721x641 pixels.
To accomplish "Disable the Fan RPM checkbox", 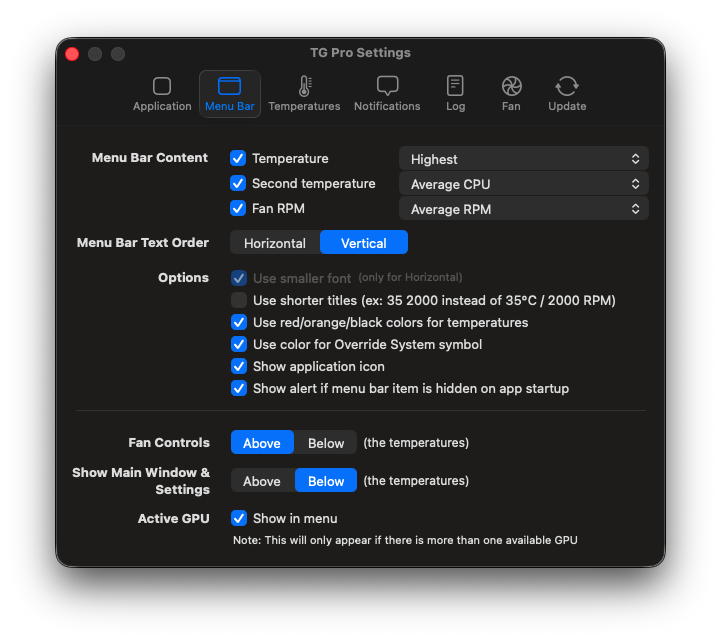I will click(238, 208).
